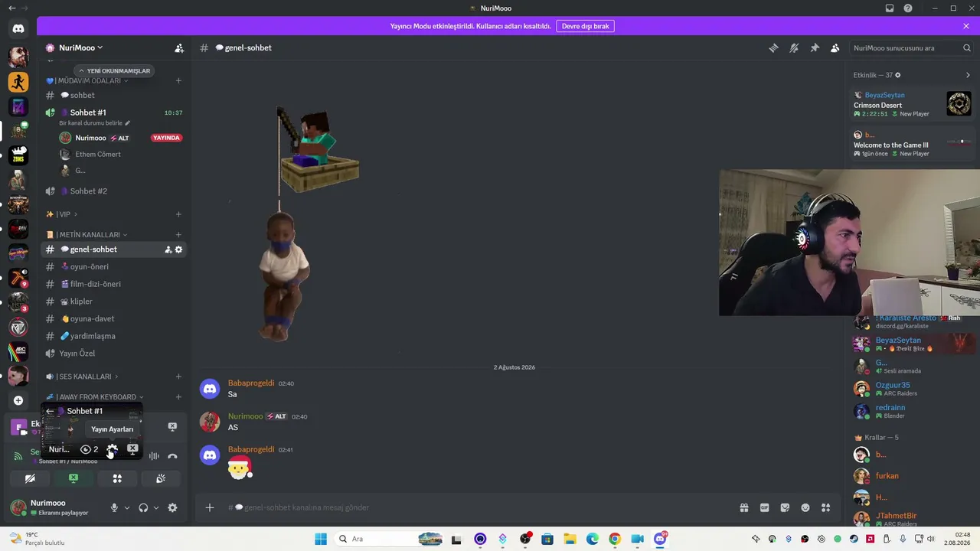Image resolution: width=980 pixels, height=551 pixels.
Task: Open Google Chrome from taskbar
Action: tap(615, 539)
